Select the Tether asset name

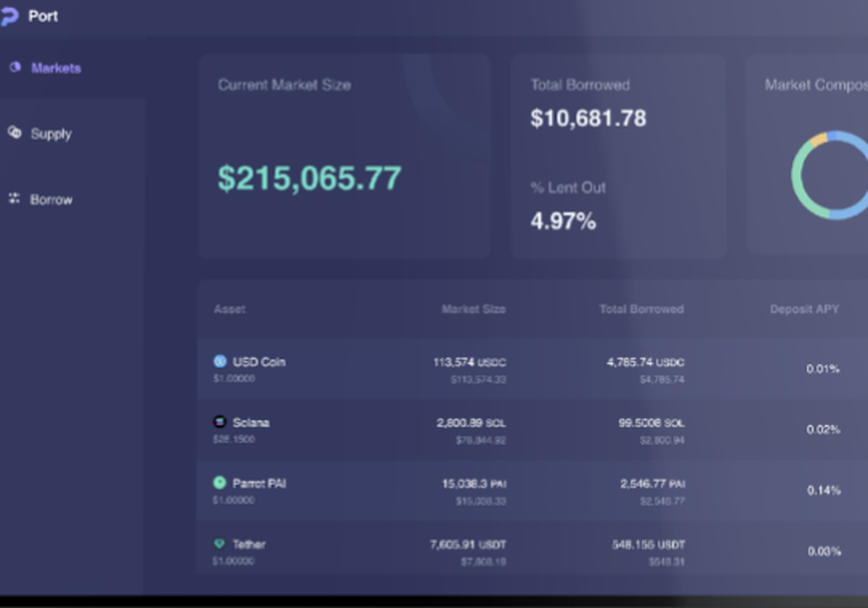point(249,545)
